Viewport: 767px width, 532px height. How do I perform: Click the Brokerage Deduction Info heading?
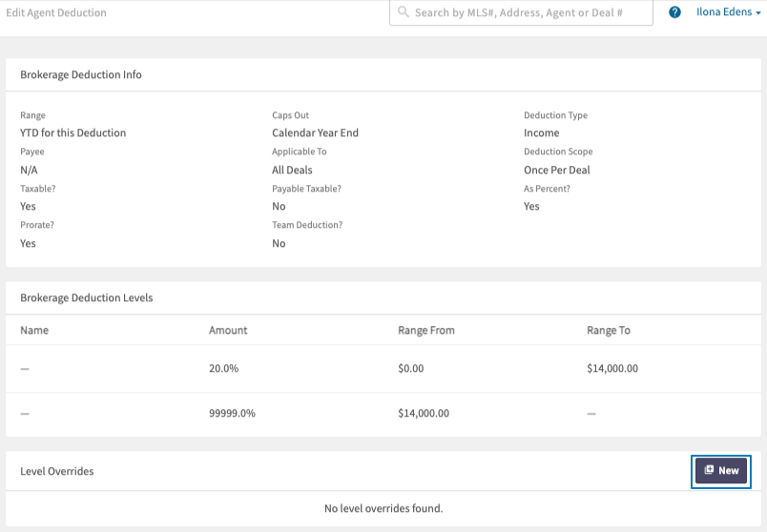[81, 74]
